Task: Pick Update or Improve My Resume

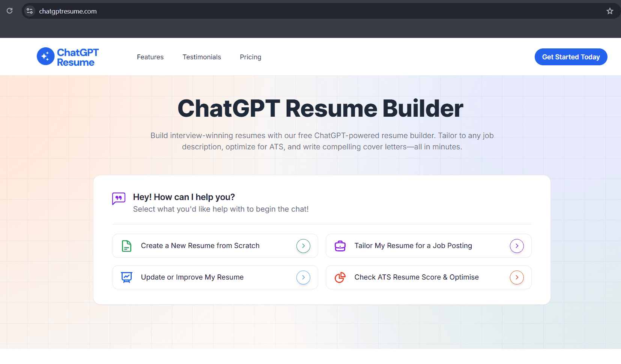Action: [x=215, y=277]
